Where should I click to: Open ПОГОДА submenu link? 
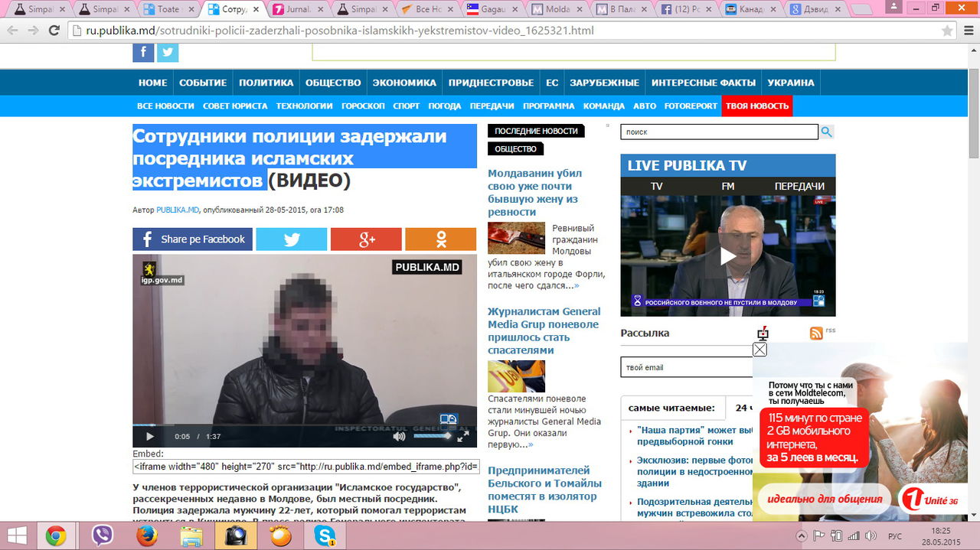(444, 106)
